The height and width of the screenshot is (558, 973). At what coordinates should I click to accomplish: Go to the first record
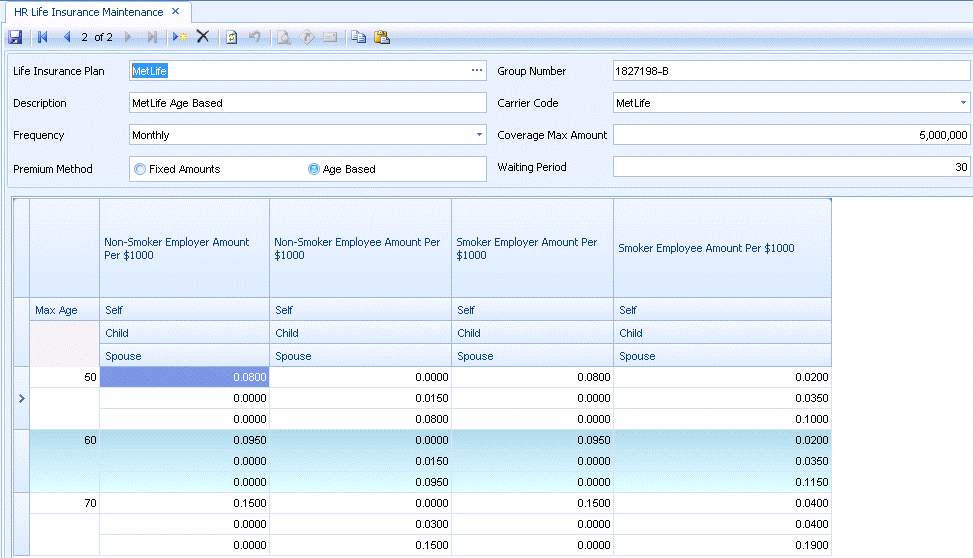coord(42,37)
